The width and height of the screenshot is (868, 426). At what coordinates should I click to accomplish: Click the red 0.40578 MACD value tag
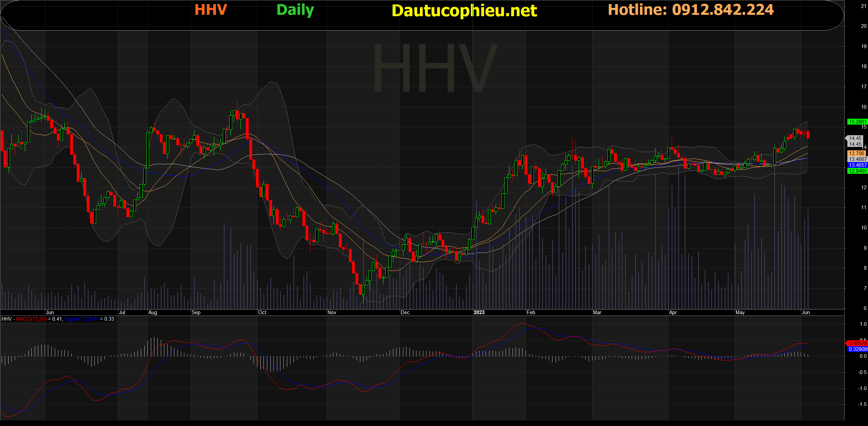(x=857, y=343)
